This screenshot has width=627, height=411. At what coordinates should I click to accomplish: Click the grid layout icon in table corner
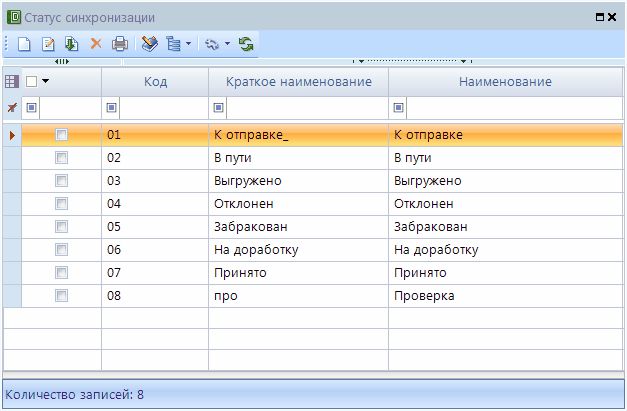(x=12, y=81)
